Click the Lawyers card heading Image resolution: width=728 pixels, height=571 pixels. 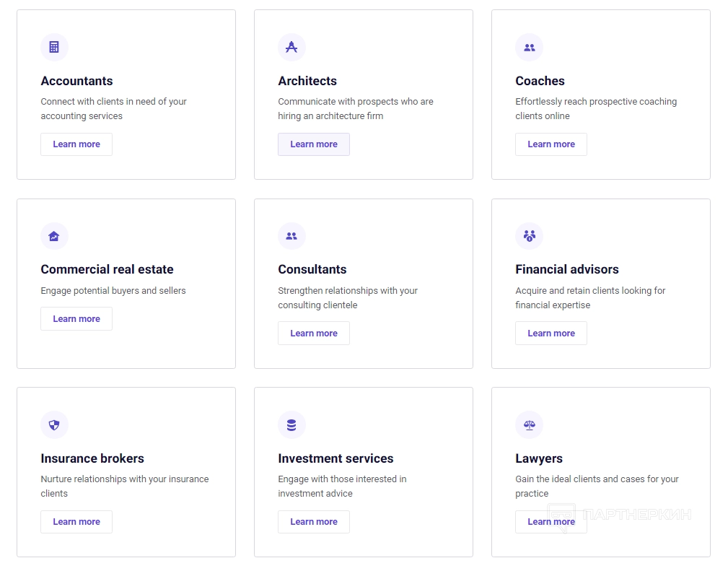pyautogui.click(x=539, y=458)
